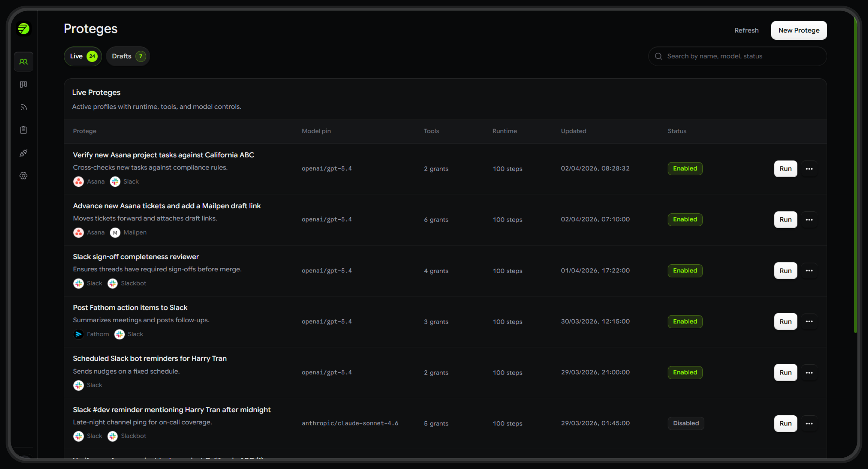Open more options for Slack sign-off reviewer row
868x469 pixels.
pos(809,271)
